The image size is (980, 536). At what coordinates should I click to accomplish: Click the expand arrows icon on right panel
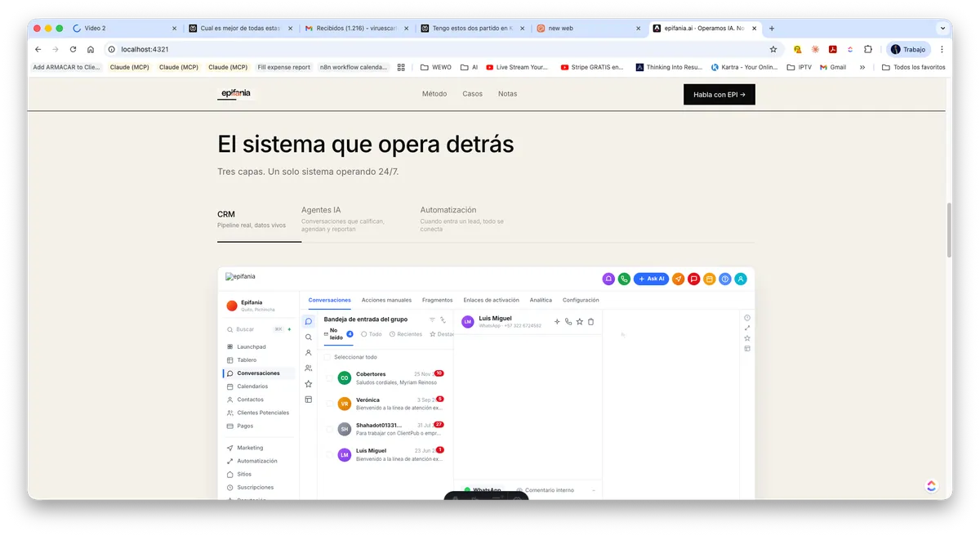coord(747,328)
